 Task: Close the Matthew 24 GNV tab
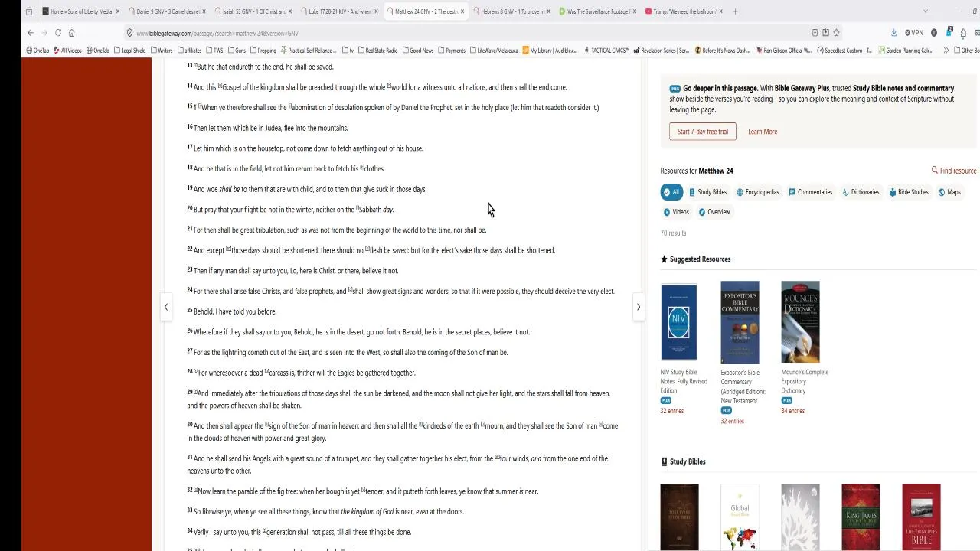462,11
